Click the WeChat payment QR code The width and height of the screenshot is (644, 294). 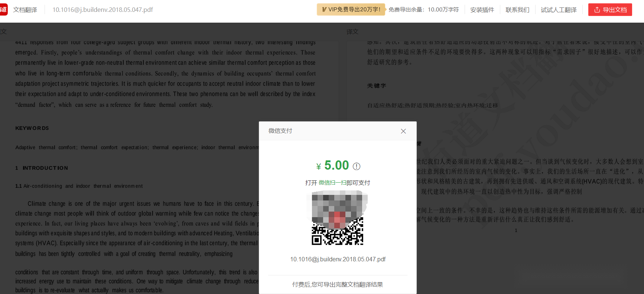coord(338,218)
